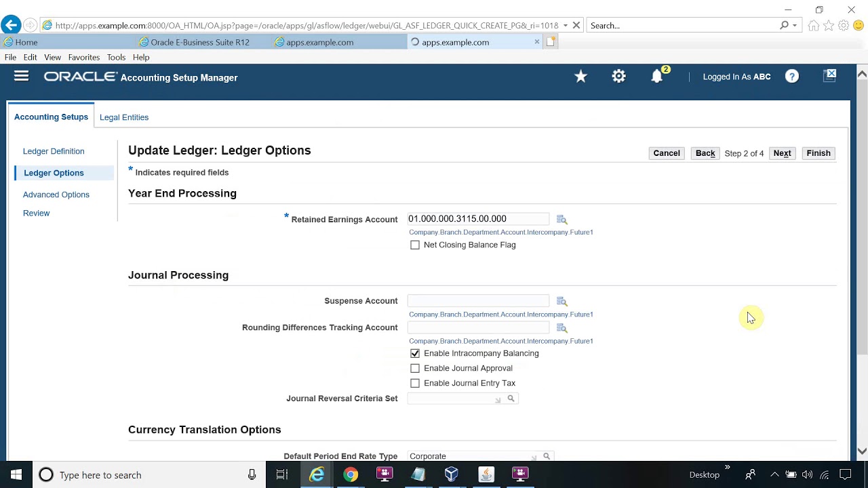Click the smiley feedback icon

(859, 26)
